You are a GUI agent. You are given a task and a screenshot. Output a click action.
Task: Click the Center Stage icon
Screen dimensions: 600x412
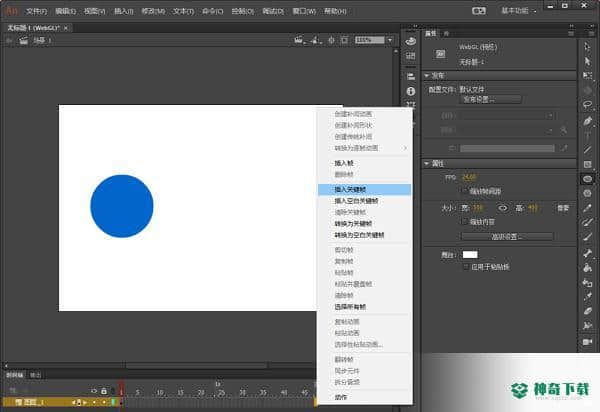point(331,40)
